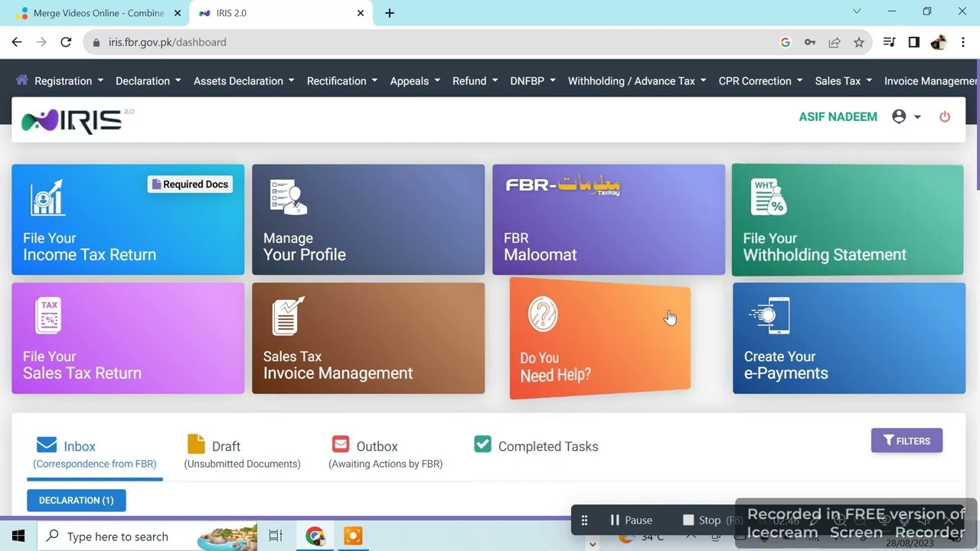Viewport: 980px width, 551px height.
Task: Click the home icon beside Registration
Action: [21, 80]
